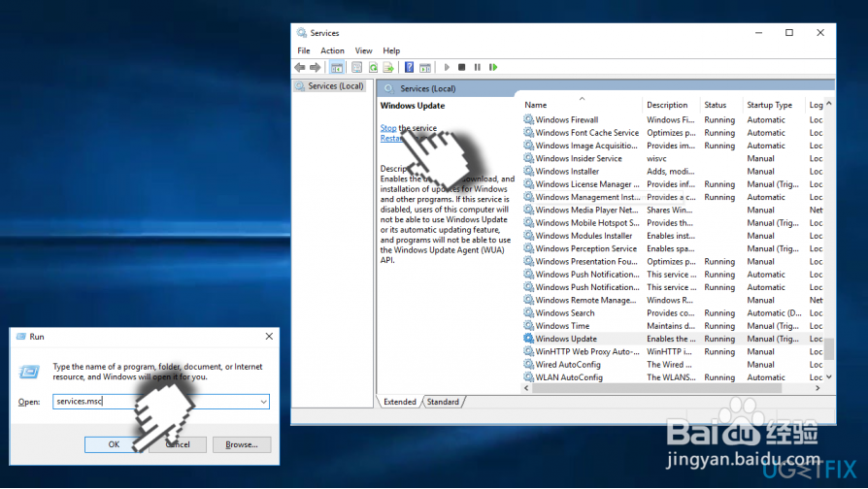Click the horizontal scrollbar left arrow

point(526,388)
